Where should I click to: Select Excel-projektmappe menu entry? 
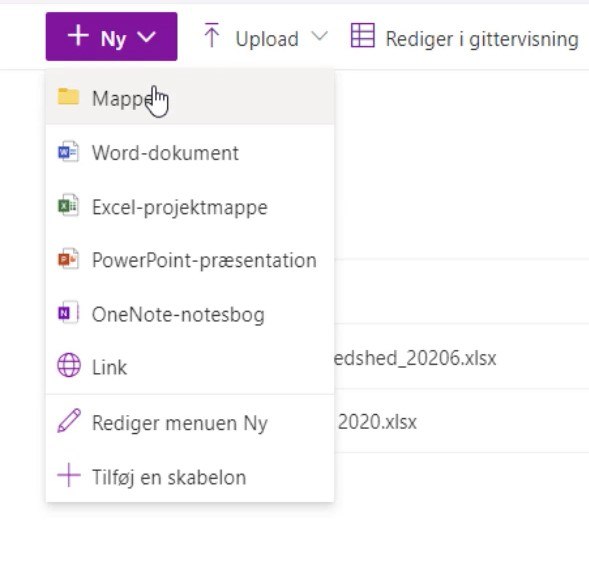click(190, 206)
